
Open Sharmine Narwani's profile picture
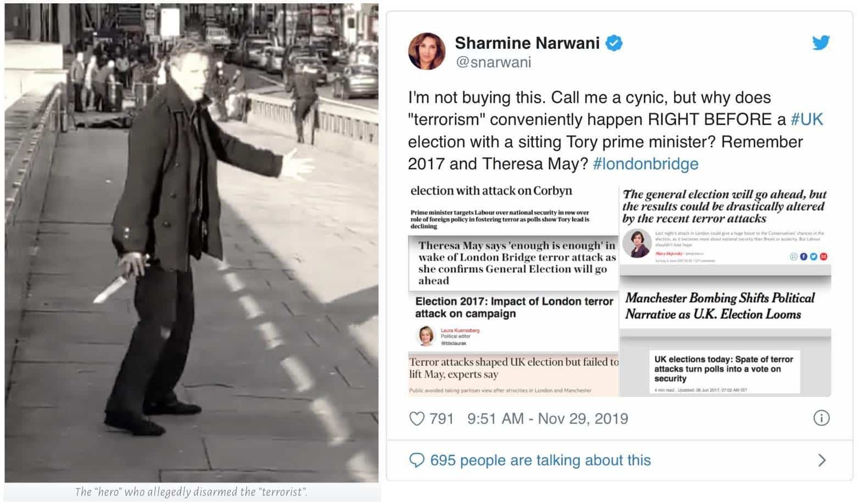pyautogui.click(x=427, y=51)
